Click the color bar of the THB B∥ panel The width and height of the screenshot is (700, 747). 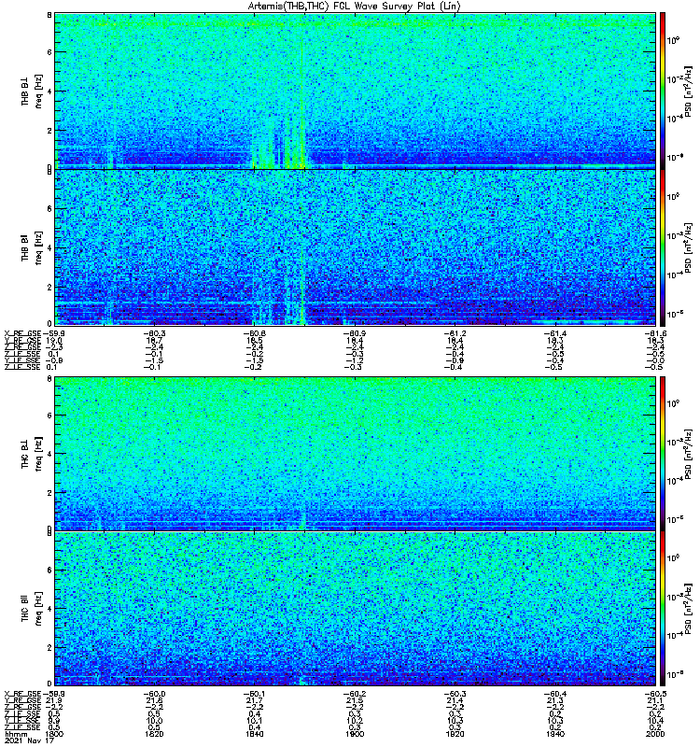(663, 247)
